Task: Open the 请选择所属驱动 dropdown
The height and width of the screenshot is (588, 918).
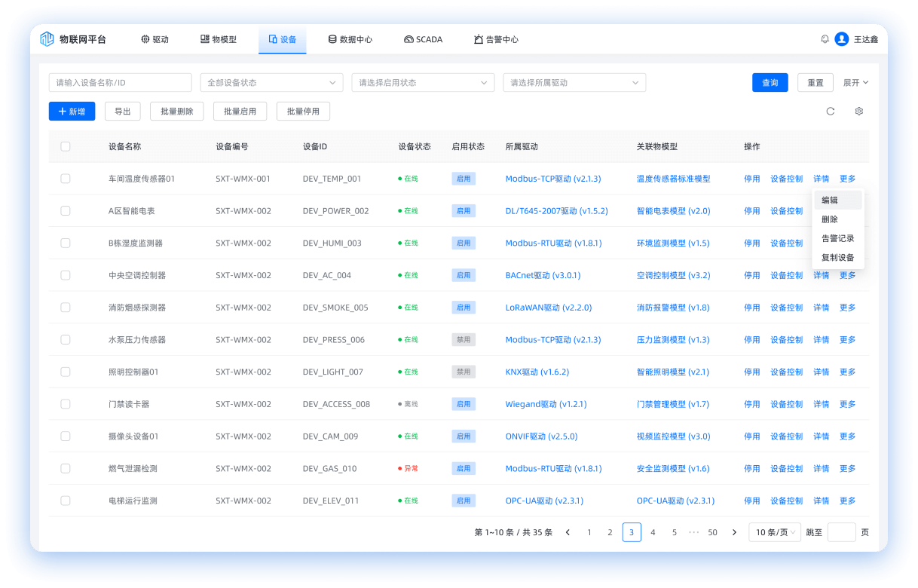Action: (x=574, y=82)
